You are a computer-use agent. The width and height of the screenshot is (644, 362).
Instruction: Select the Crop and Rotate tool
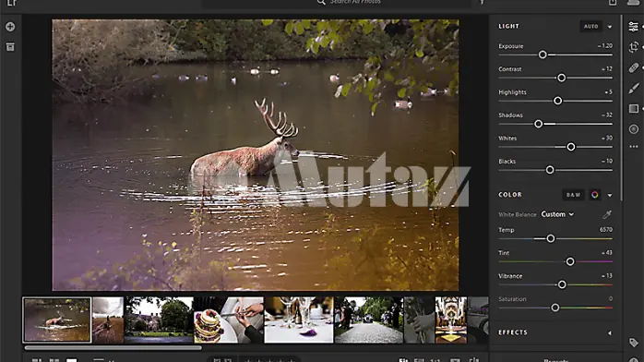tap(633, 47)
